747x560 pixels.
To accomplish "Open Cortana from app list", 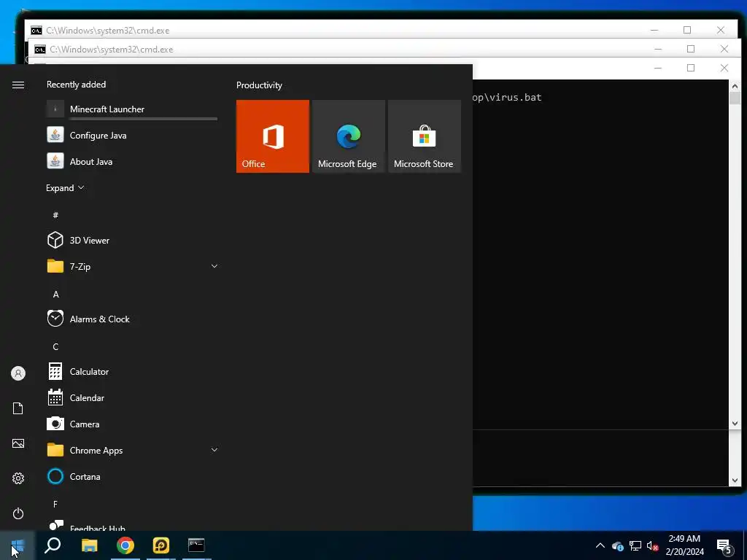I will (132, 476).
